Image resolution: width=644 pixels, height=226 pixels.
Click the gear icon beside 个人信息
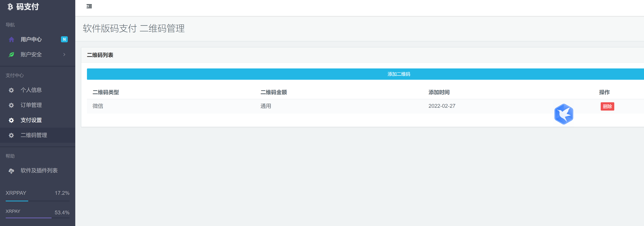11,90
